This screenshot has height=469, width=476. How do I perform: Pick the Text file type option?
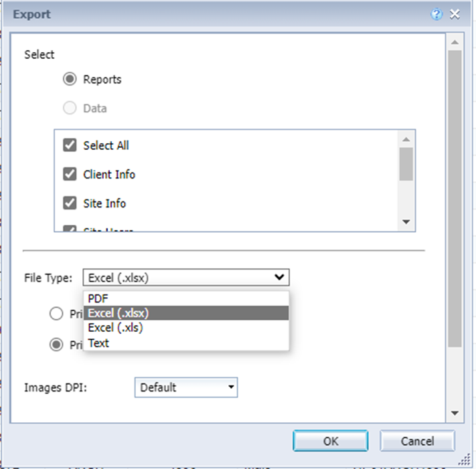186,343
